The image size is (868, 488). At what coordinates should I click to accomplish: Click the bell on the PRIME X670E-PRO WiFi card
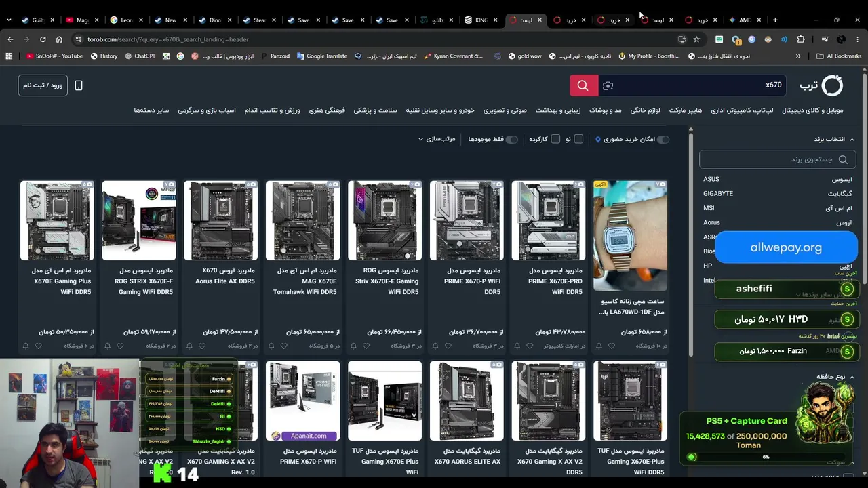point(517,346)
